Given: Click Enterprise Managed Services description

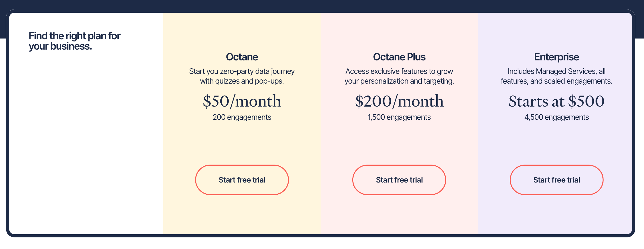Looking at the screenshot, I should (556, 76).
